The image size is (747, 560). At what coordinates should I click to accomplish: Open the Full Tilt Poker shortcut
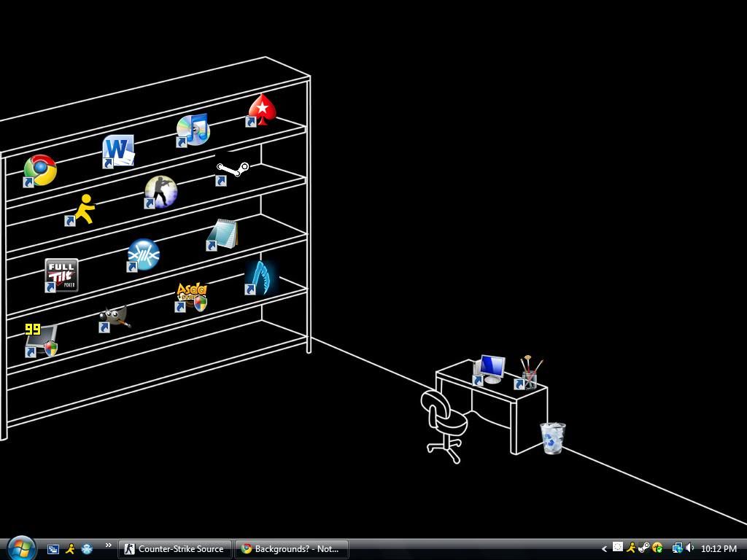pyautogui.click(x=61, y=276)
